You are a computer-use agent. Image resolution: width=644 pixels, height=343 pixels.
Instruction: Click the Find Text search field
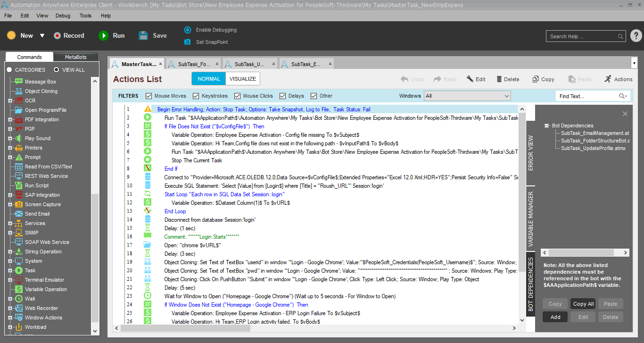[587, 96]
